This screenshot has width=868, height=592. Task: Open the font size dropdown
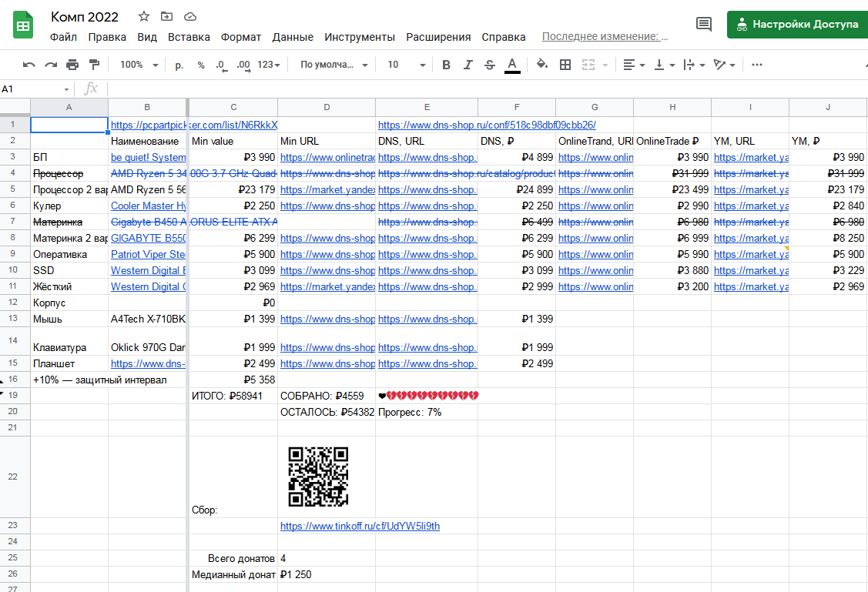pyautogui.click(x=407, y=65)
